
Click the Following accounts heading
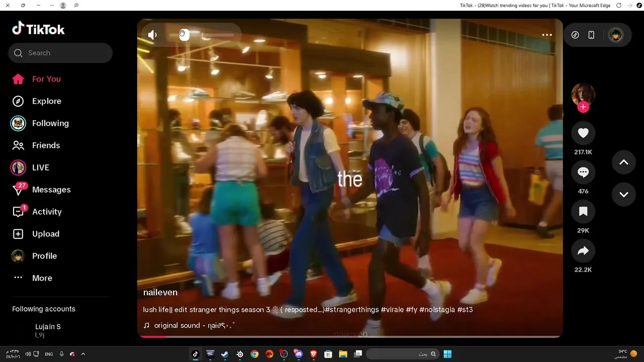click(x=44, y=309)
